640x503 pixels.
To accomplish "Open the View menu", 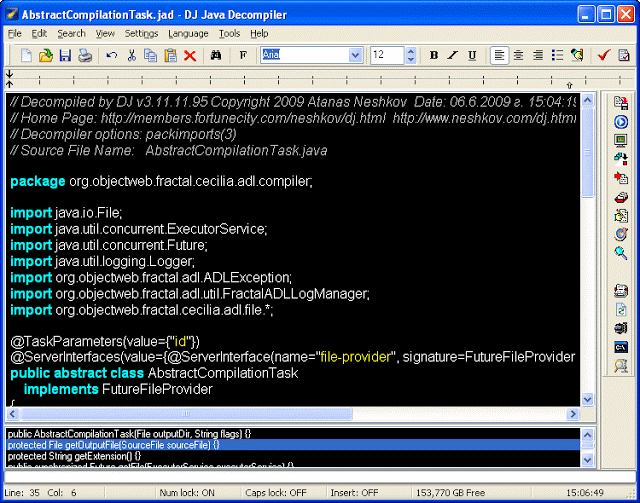I will 105,33.
